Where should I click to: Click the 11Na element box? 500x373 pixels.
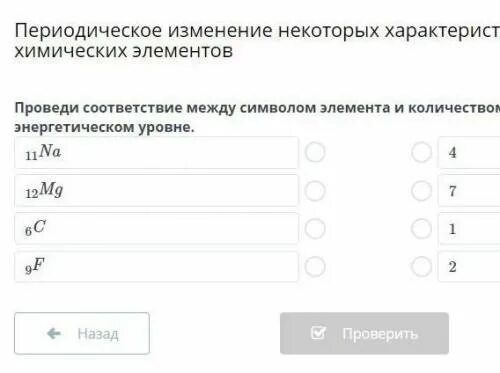click(x=156, y=153)
